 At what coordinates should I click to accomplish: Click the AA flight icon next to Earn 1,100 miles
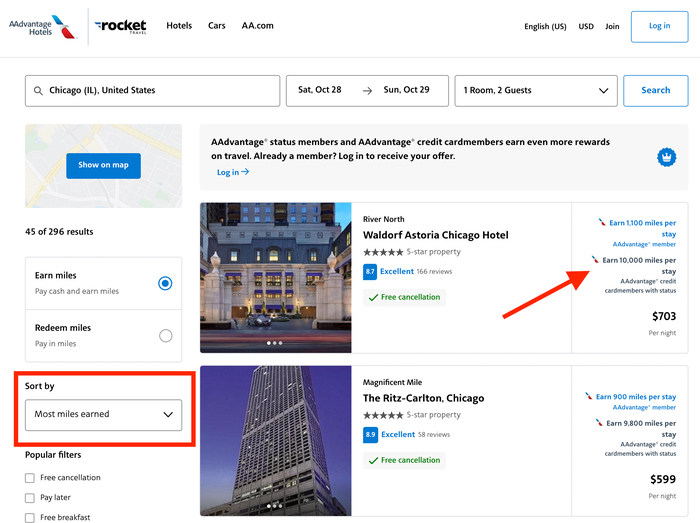[602, 222]
